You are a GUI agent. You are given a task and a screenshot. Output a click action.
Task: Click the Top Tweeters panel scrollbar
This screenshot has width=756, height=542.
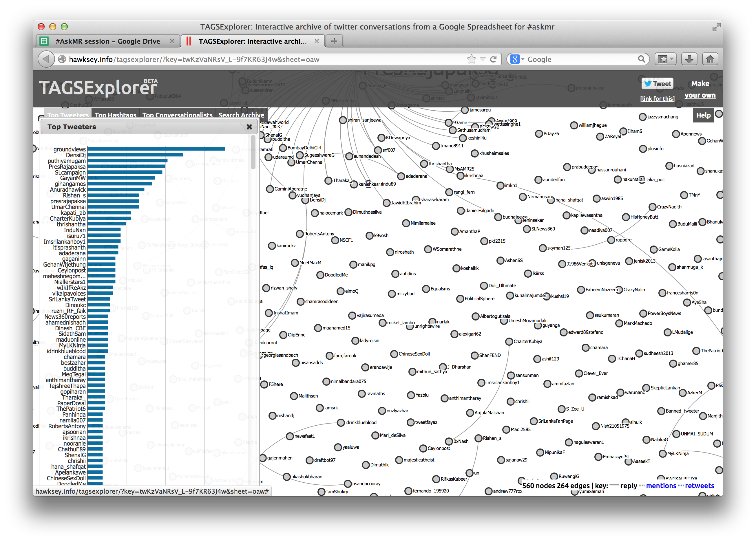click(x=253, y=152)
